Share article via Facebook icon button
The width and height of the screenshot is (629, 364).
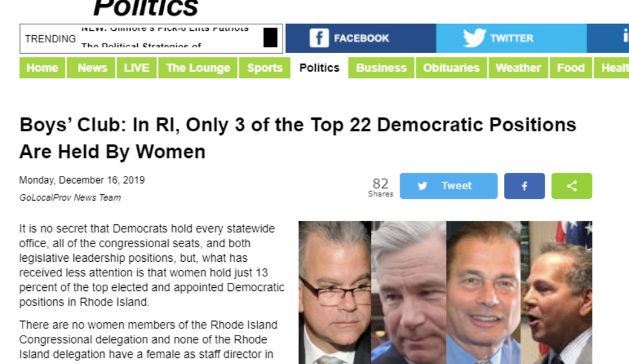click(x=524, y=186)
